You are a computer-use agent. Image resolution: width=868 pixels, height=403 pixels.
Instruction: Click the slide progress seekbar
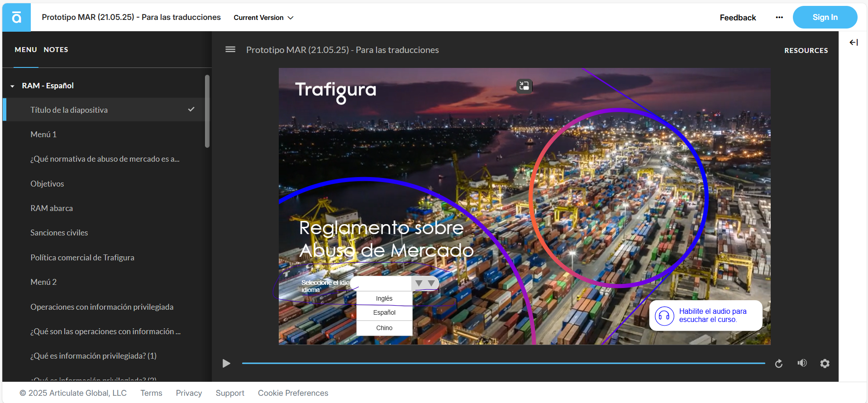click(x=503, y=363)
